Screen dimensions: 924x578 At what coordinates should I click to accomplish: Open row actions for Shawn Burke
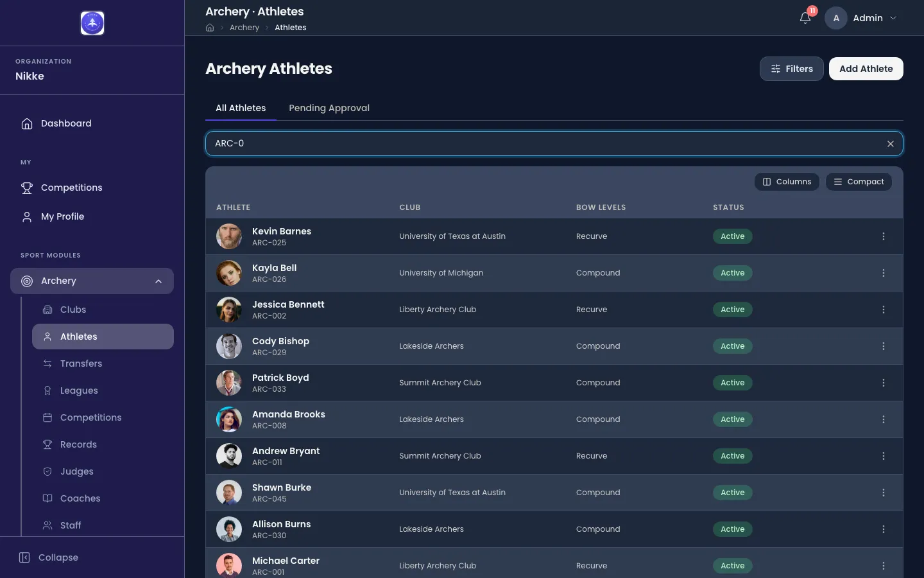884,493
